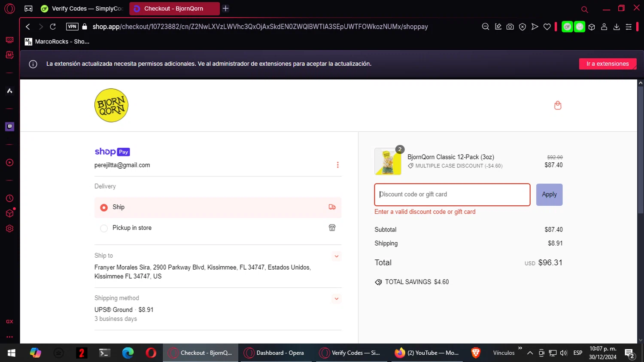Reload the checkout page
The height and width of the screenshot is (362, 644).
pos(53,27)
